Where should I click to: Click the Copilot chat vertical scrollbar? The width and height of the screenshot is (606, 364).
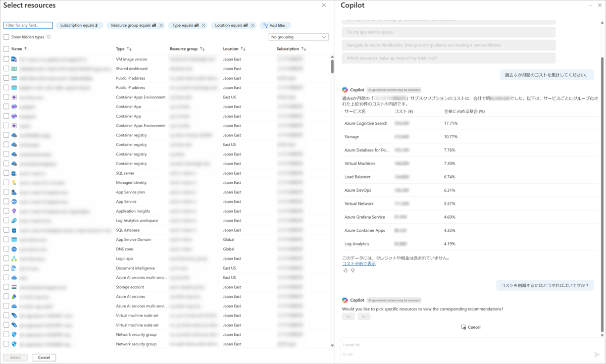601,194
